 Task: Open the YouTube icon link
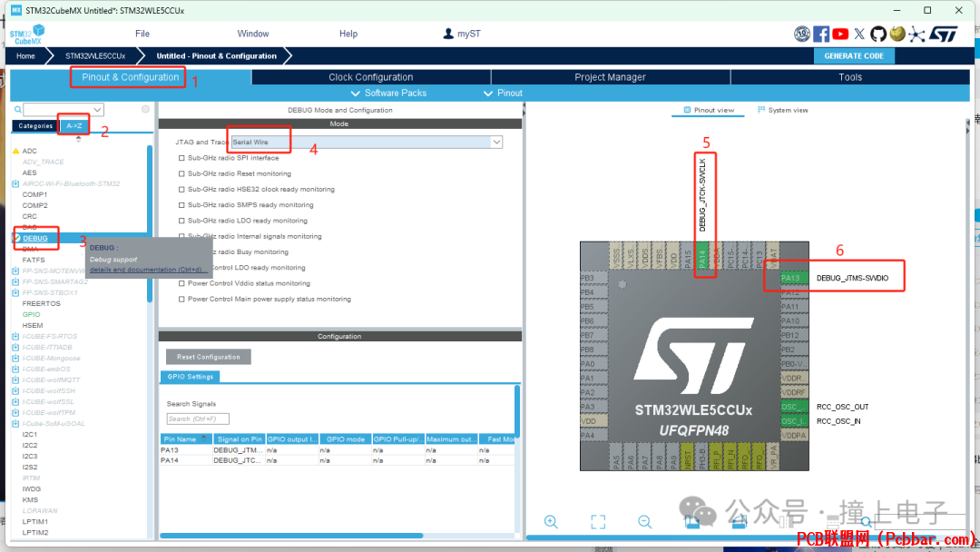point(840,34)
